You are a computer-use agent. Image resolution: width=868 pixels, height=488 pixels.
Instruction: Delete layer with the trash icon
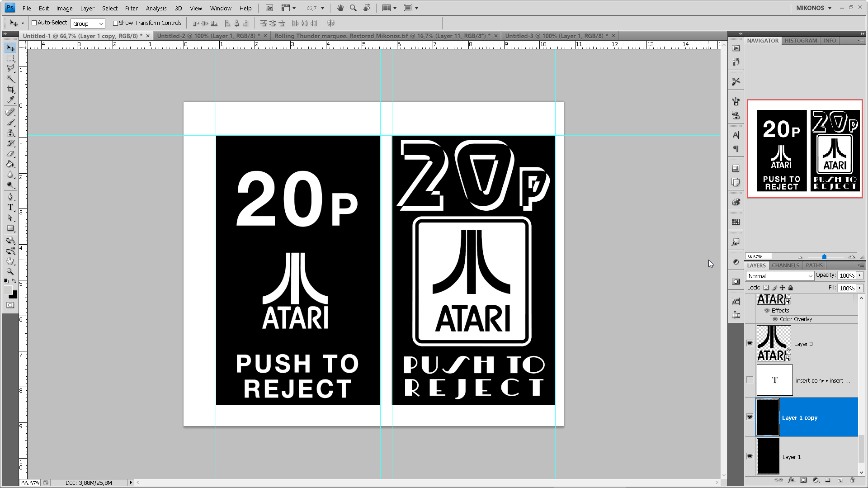(x=852, y=480)
